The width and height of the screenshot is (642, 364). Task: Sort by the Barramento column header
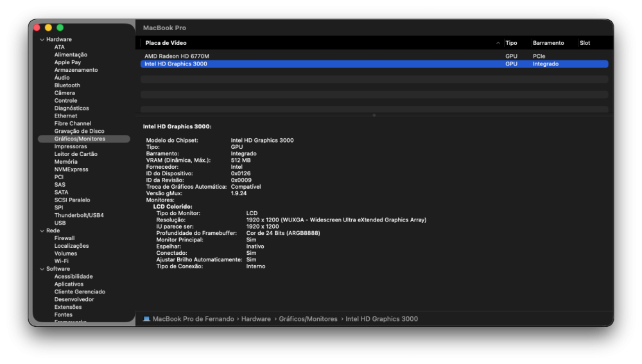pyautogui.click(x=548, y=43)
